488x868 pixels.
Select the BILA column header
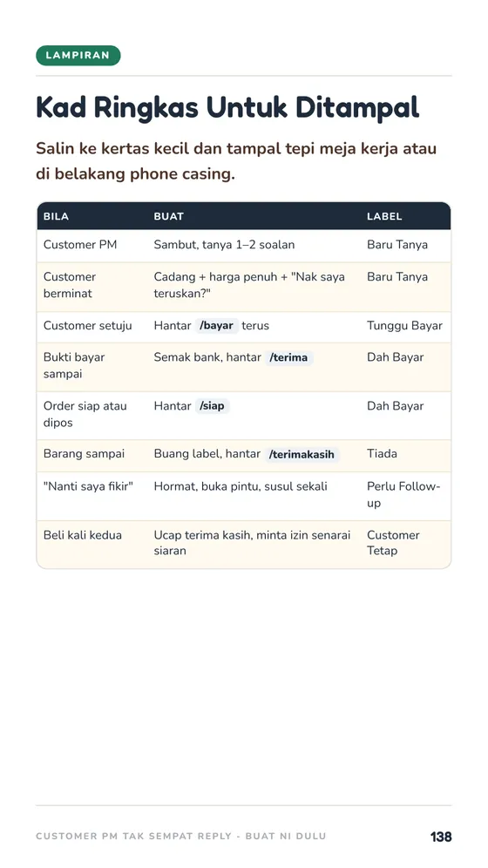tap(57, 216)
